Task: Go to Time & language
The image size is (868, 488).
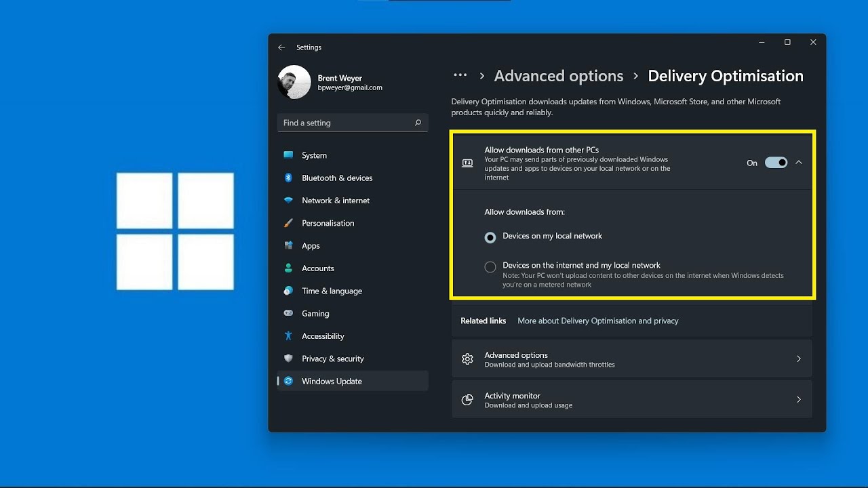Action: (353, 291)
